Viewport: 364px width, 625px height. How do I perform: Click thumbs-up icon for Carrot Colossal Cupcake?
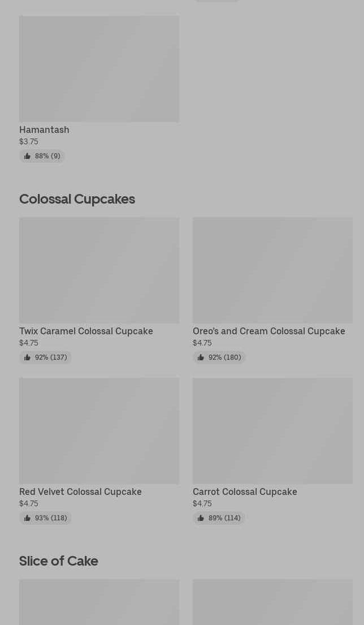(201, 518)
